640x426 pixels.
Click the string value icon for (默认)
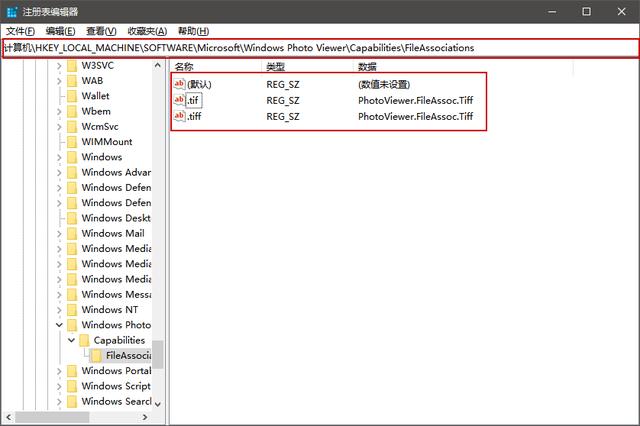[179, 84]
